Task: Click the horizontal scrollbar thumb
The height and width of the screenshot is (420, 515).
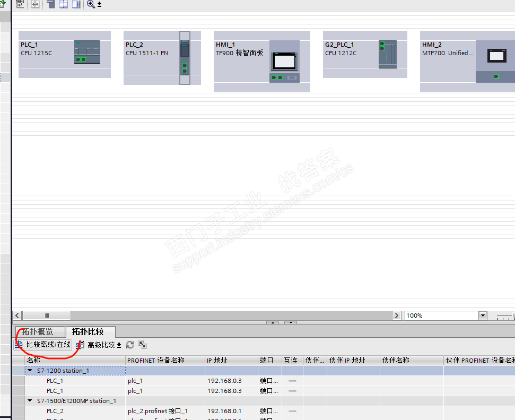Action: [x=47, y=316]
